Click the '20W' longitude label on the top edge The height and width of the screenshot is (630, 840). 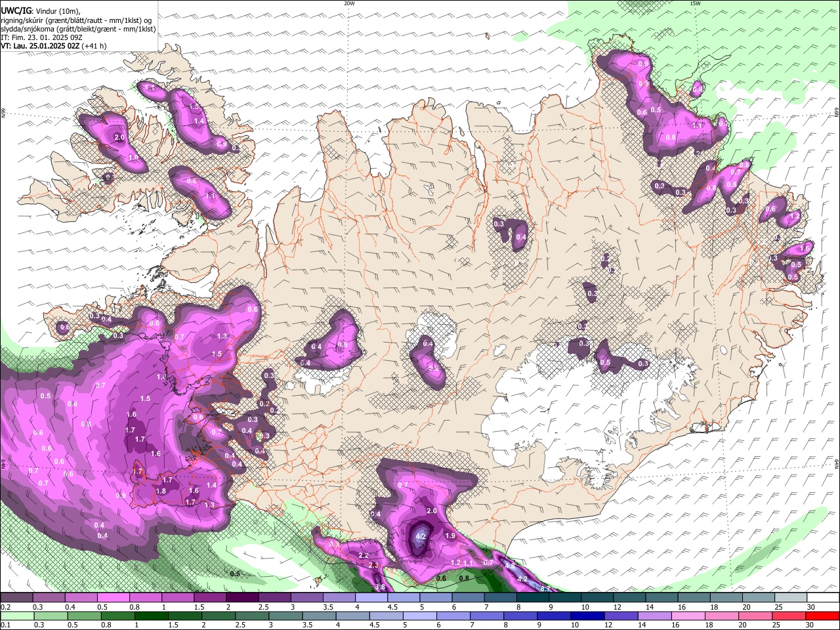pyautogui.click(x=349, y=3)
